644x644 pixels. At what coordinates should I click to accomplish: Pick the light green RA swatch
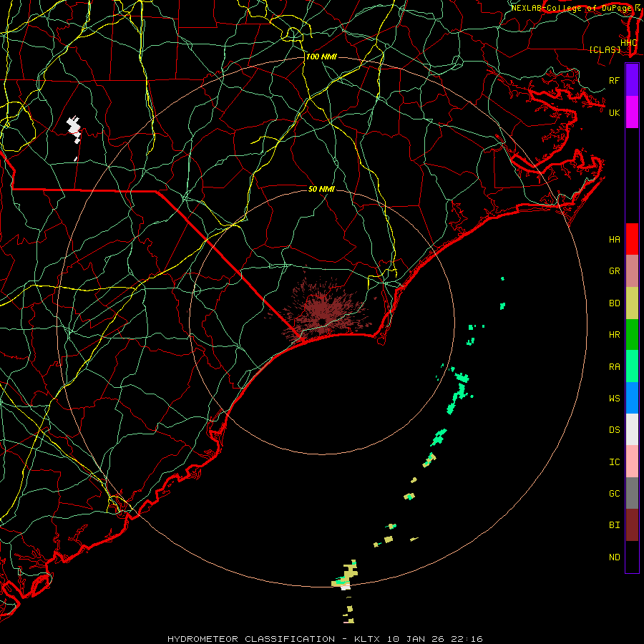(x=632, y=366)
